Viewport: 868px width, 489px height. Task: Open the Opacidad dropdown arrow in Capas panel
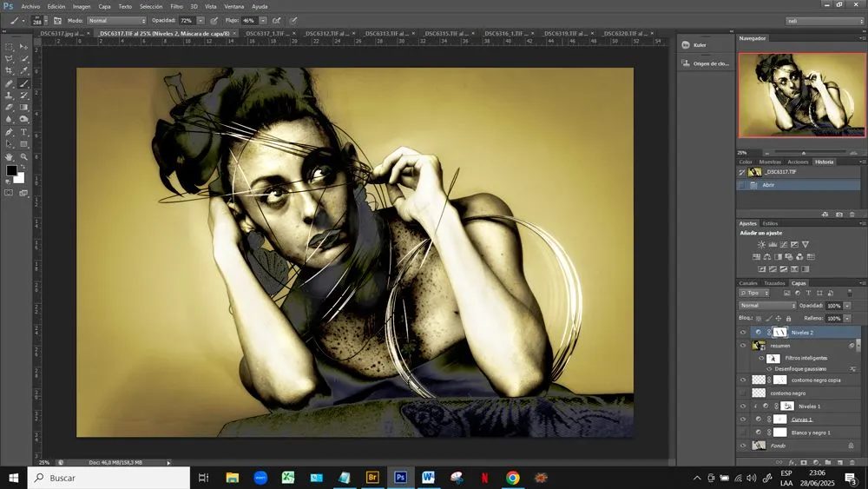pyautogui.click(x=847, y=305)
